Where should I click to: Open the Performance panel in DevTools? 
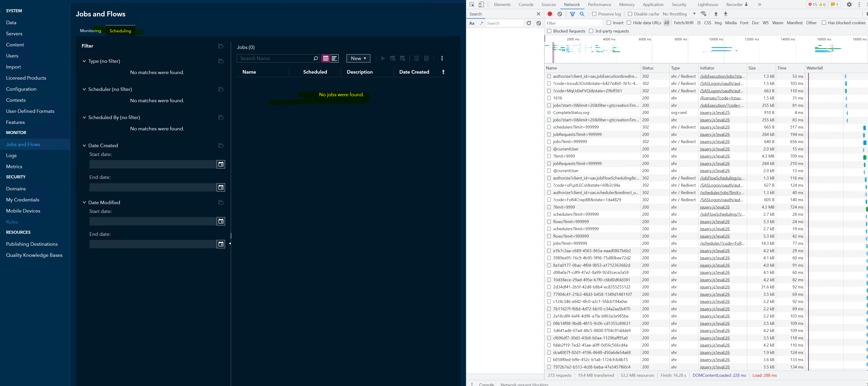[x=600, y=4]
